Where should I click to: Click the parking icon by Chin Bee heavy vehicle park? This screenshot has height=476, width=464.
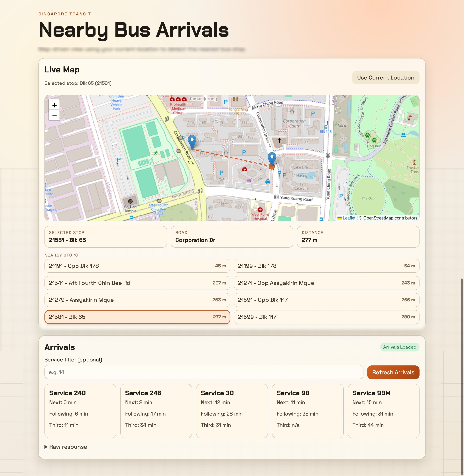[119, 160]
